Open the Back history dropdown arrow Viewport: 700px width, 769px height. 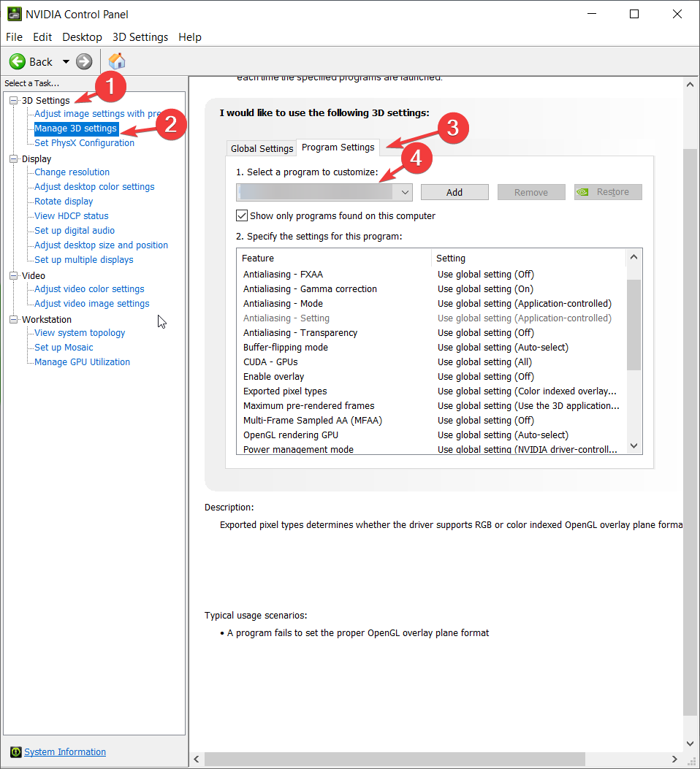66,62
